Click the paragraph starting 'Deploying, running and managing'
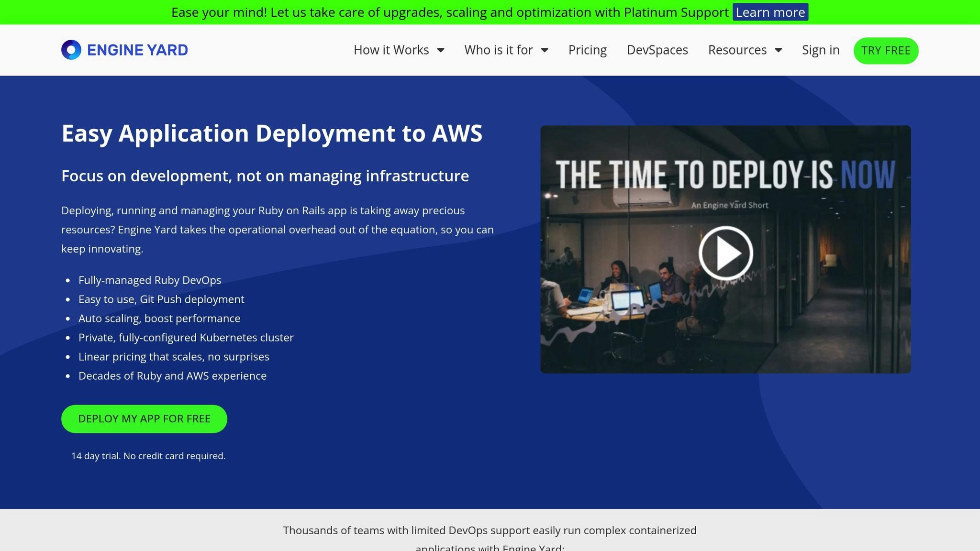 (x=278, y=230)
